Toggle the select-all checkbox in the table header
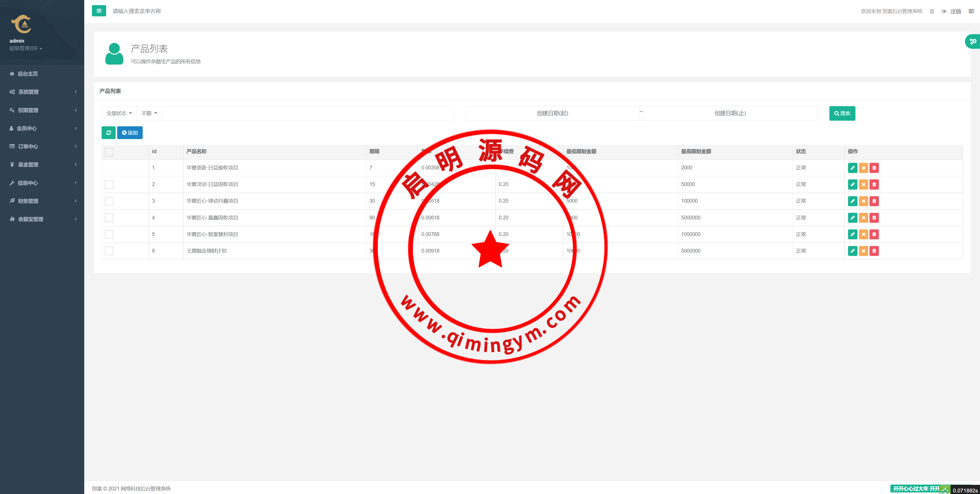The width and height of the screenshot is (980, 494). pyautogui.click(x=109, y=152)
